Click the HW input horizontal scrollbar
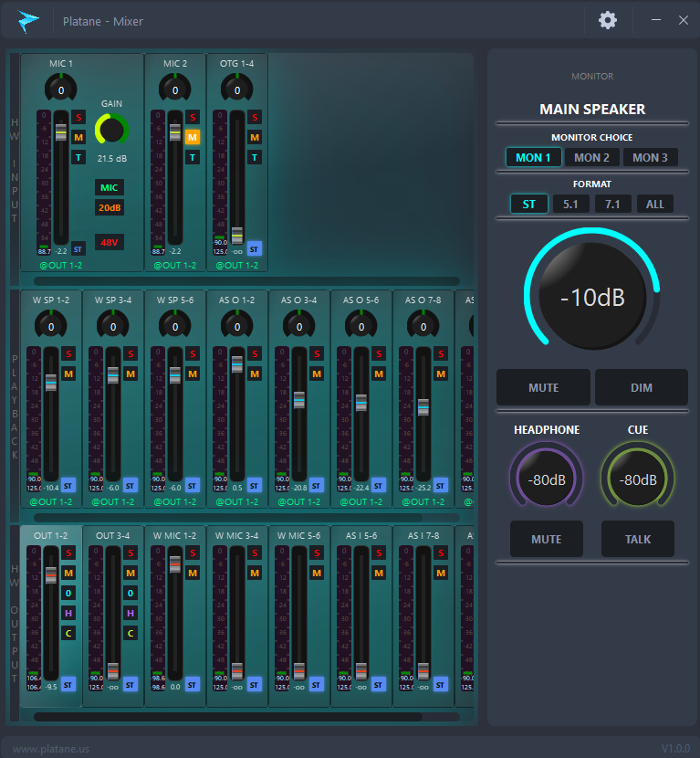Screen dimensions: 700x758 246,281
